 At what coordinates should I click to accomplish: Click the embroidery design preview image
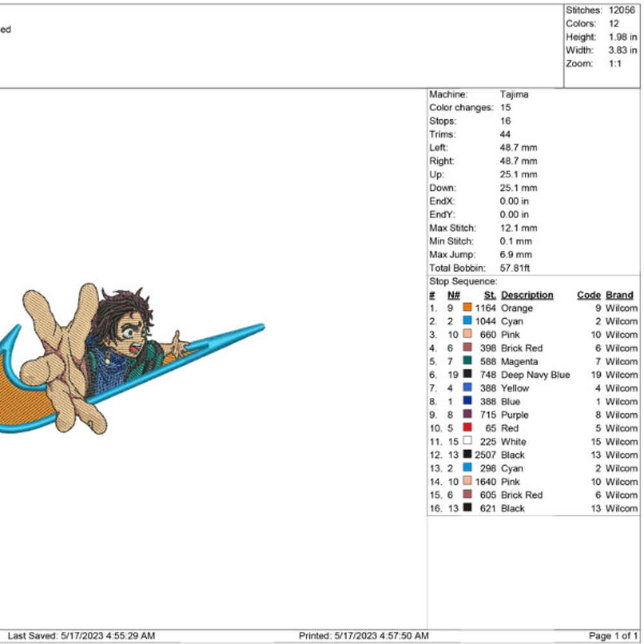pos(129,361)
